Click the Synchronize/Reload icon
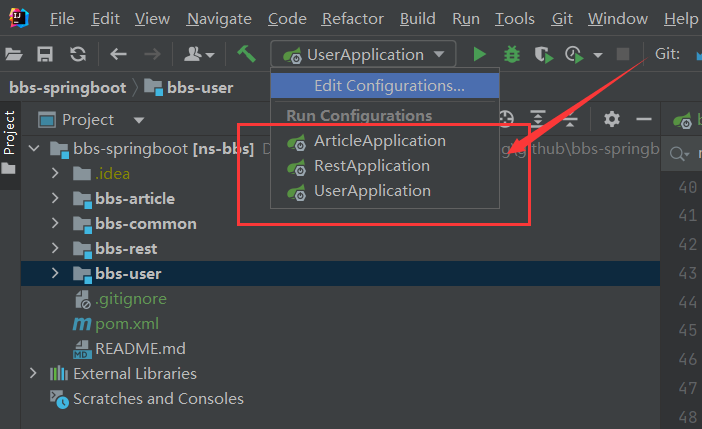702x429 pixels. click(77, 55)
